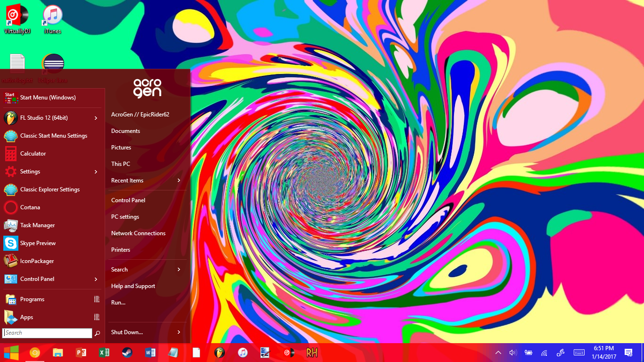The image size is (644, 362).
Task: Open This PC from the start menu
Action: click(x=146, y=164)
